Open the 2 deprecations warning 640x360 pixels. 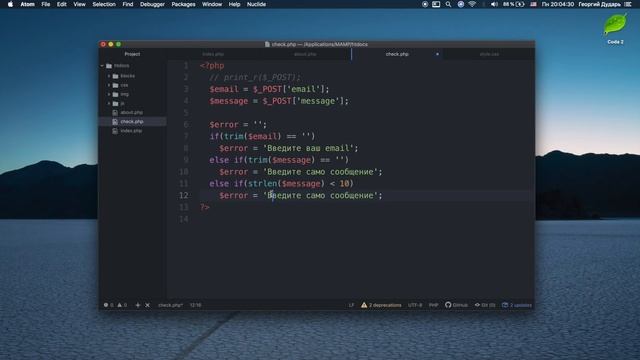click(x=381, y=305)
